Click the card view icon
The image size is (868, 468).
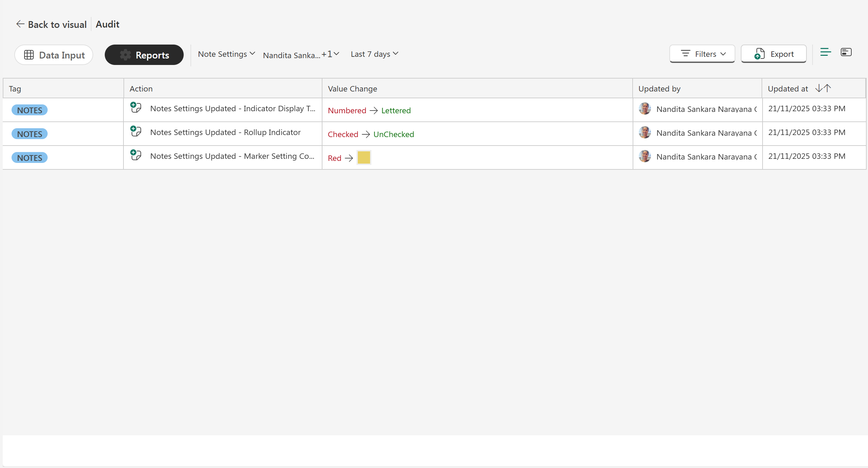[846, 52]
